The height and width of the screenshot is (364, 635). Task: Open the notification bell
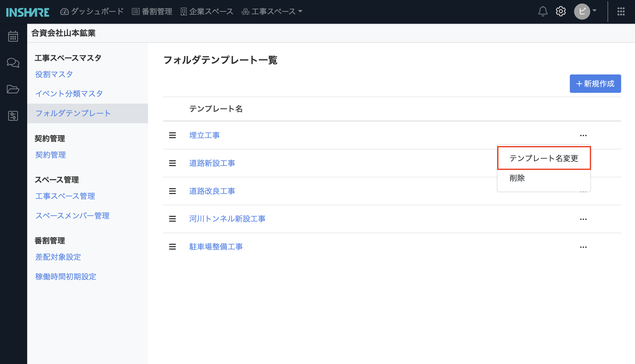point(543,11)
